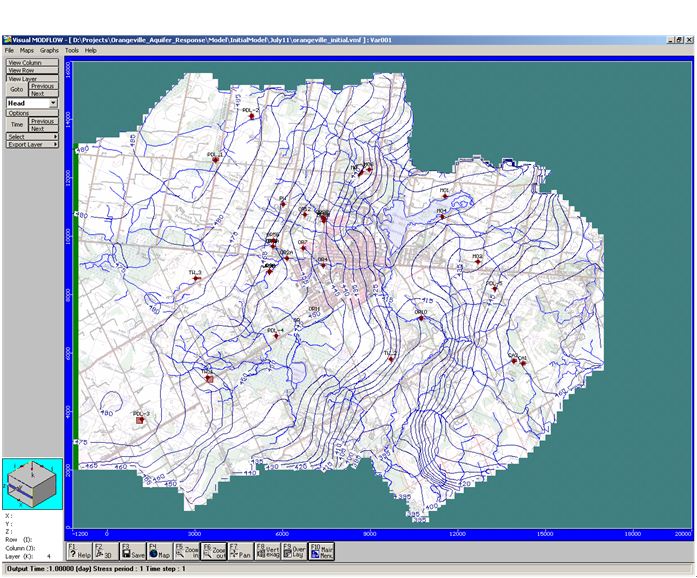This screenshot has width=697, height=578.
Task: Open the F9 Overlay settings
Action: [294, 551]
